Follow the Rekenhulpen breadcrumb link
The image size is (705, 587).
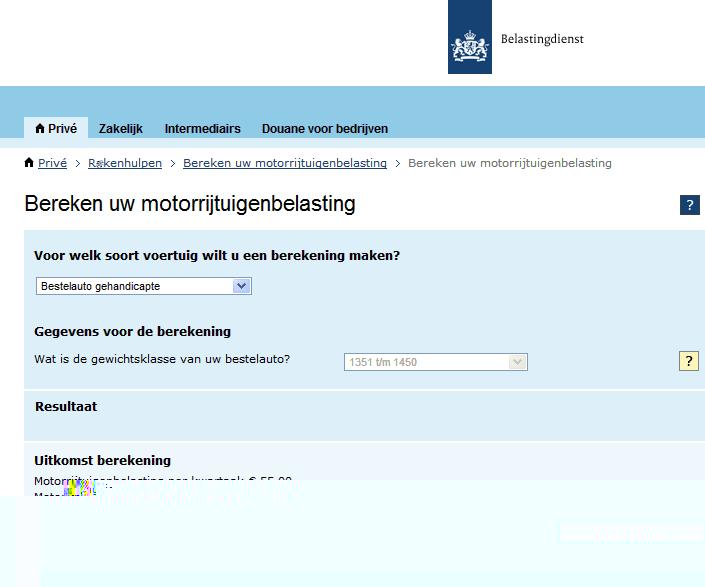[125, 163]
